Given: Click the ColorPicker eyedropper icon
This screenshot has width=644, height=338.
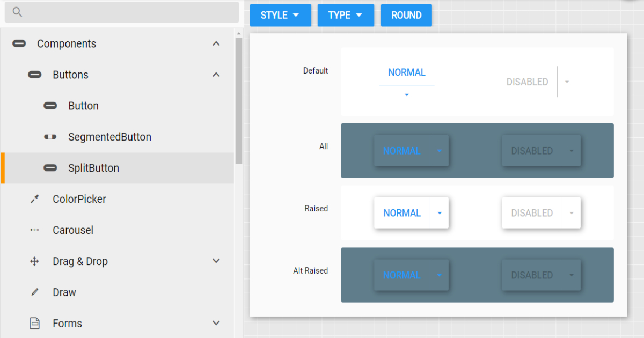Looking at the screenshot, I should [x=35, y=199].
